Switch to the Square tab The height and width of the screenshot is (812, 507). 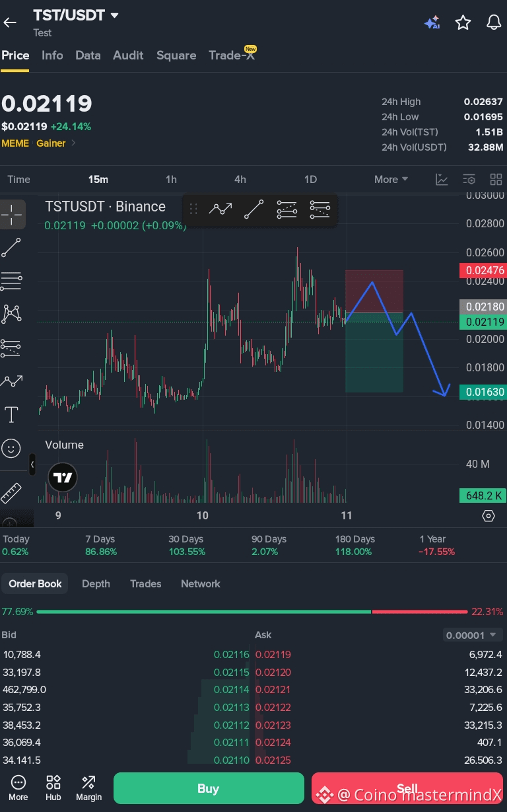point(176,55)
